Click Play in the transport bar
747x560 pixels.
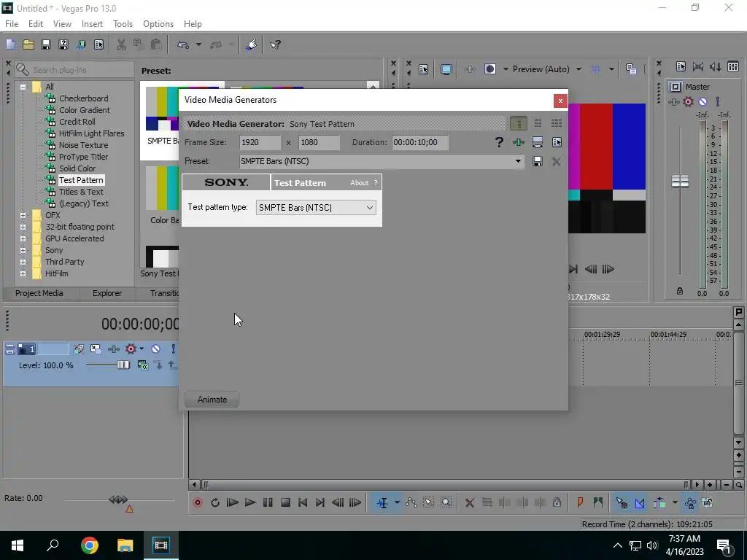pos(249,502)
